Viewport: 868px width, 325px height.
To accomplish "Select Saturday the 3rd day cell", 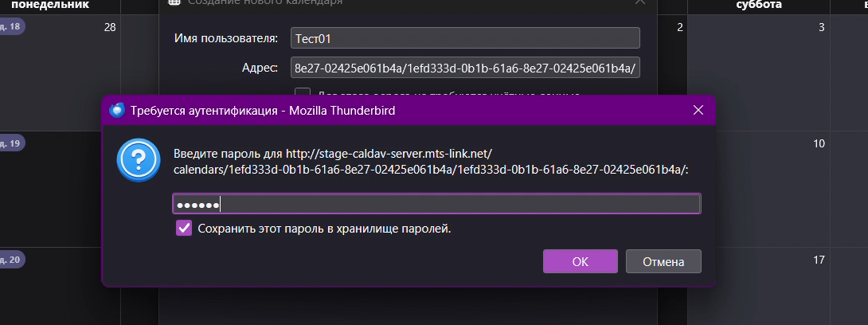I will click(758, 72).
